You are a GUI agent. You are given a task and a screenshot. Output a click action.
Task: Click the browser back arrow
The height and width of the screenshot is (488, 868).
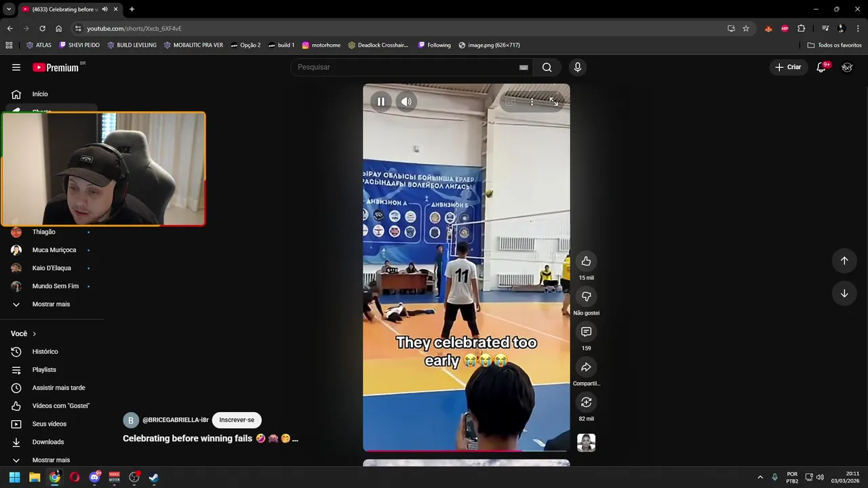click(x=9, y=28)
